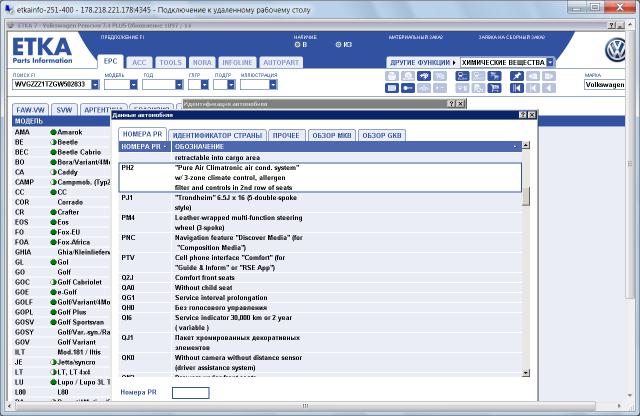Switch to the INFOLINE tab
The image size is (640, 416).
[x=237, y=62]
